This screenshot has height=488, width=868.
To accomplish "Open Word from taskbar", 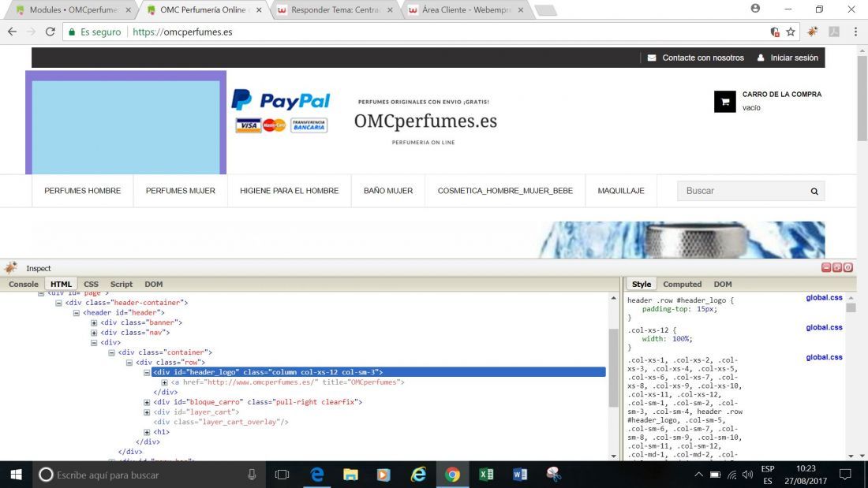I will 520,474.
